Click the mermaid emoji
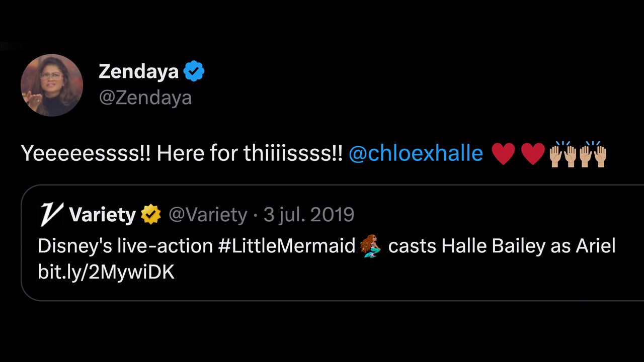Image resolution: width=644 pixels, height=362 pixels. point(371,246)
